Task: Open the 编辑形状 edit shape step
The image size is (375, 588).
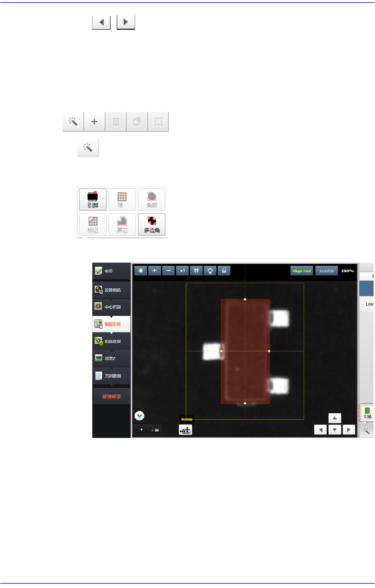Action: tap(111, 324)
